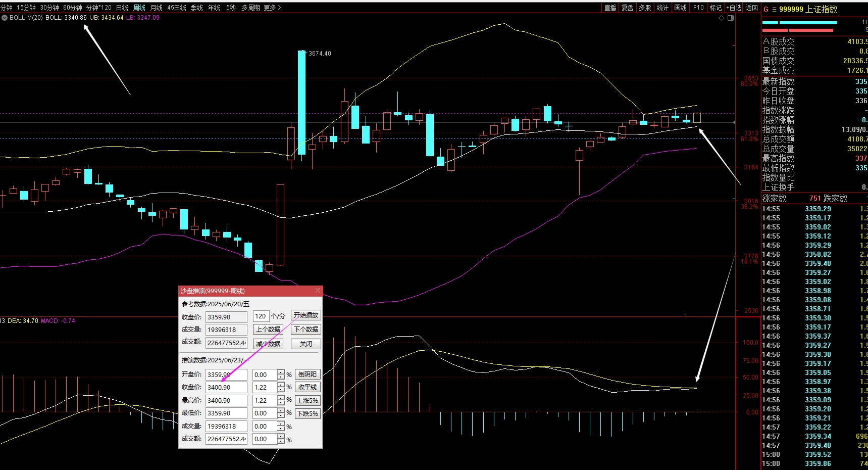Viewport: 868px width, 470px height.
Task: Click the 开始播放 start playback button
Action: coord(306,315)
